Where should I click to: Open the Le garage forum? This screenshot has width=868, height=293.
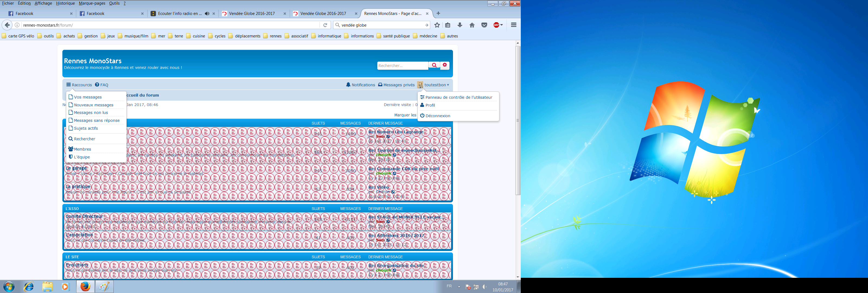tap(76, 168)
